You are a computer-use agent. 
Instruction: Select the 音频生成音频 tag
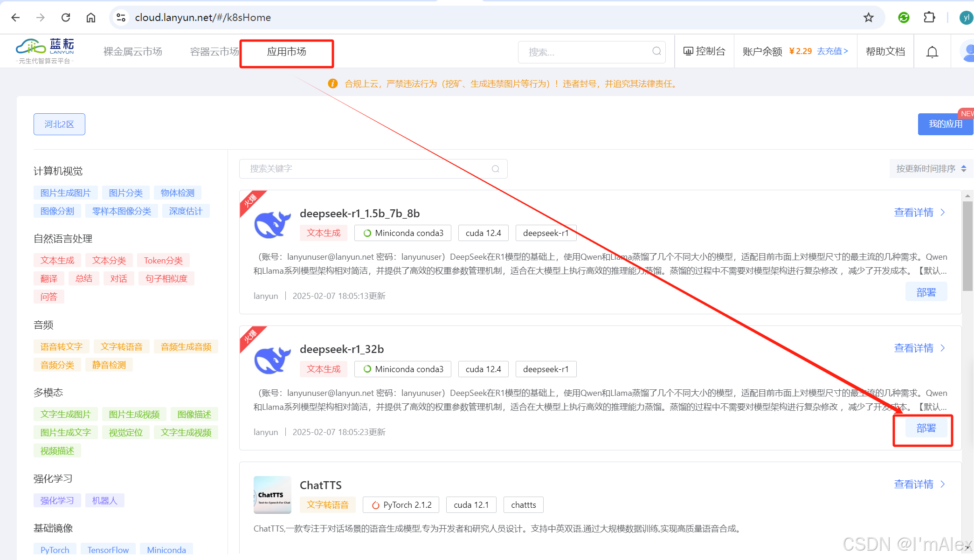click(186, 347)
